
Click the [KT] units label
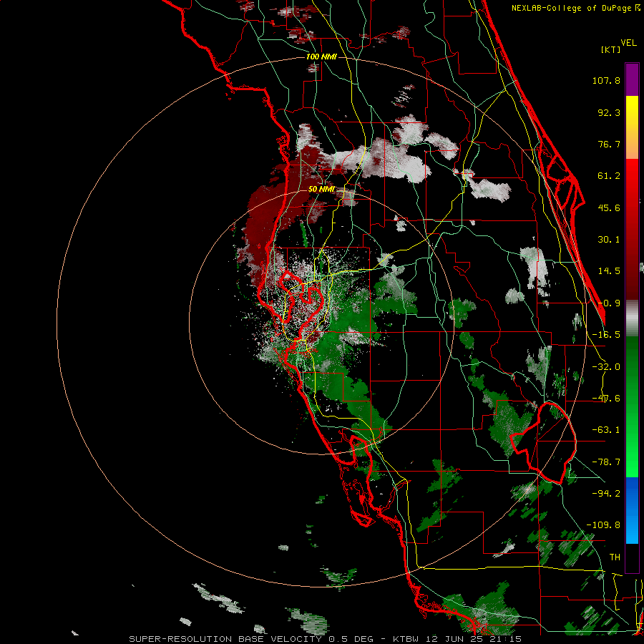click(x=611, y=49)
